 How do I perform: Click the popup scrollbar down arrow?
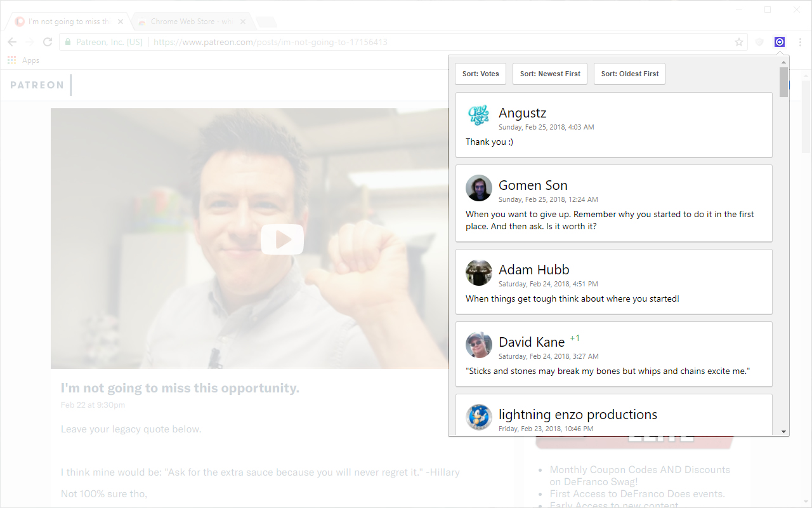tap(784, 431)
